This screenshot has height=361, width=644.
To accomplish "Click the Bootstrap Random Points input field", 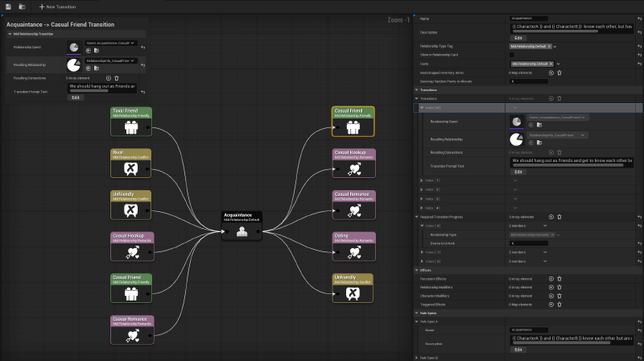I will [529, 81].
